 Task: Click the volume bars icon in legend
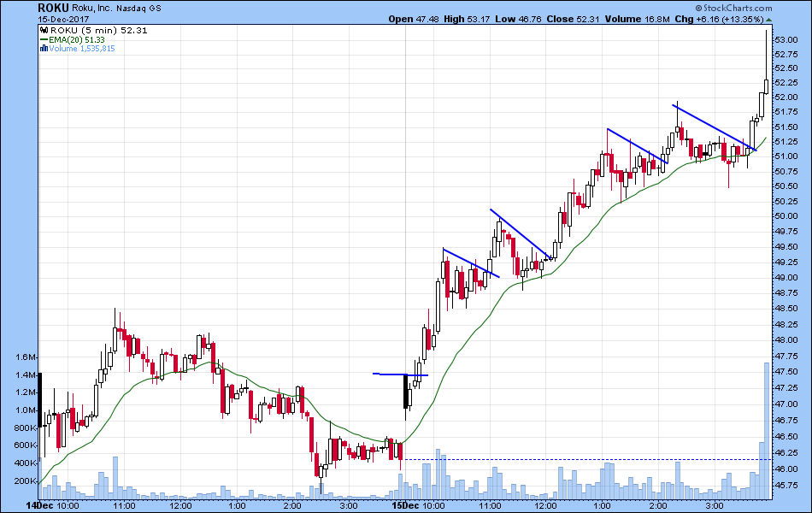click(x=44, y=49)
